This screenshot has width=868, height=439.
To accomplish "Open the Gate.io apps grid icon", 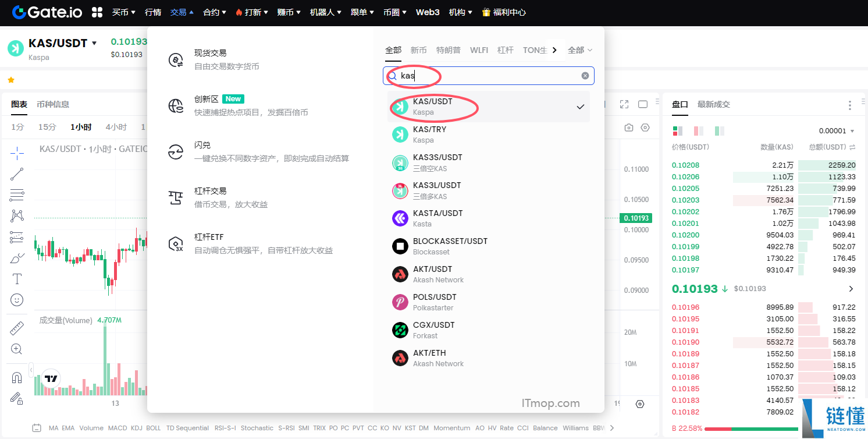I will point(97,12).
